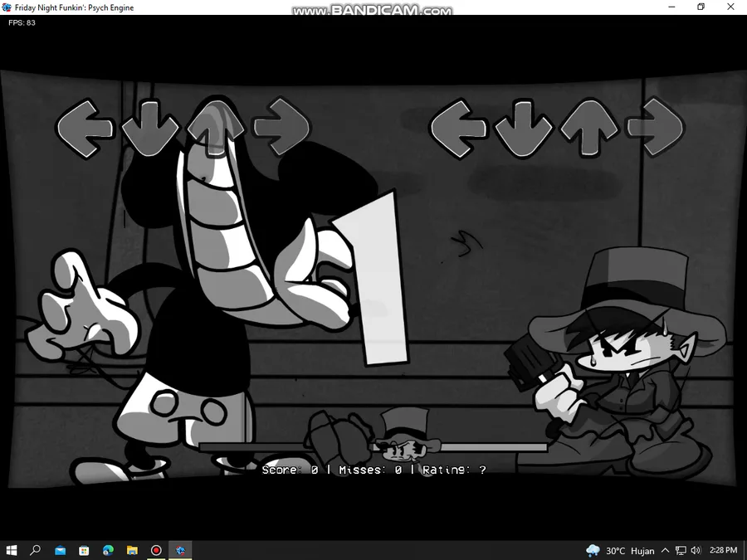Click the player's right arrow receptor
Image resolution: width=747 pixels, height=560 pixels.
[x=655, y=127]
